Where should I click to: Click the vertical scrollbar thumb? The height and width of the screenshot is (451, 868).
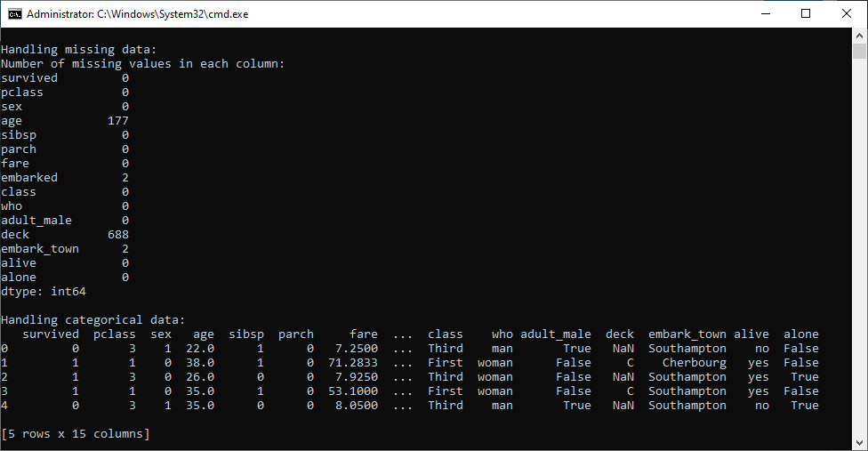pyautogui.click(x=859, y=51)
